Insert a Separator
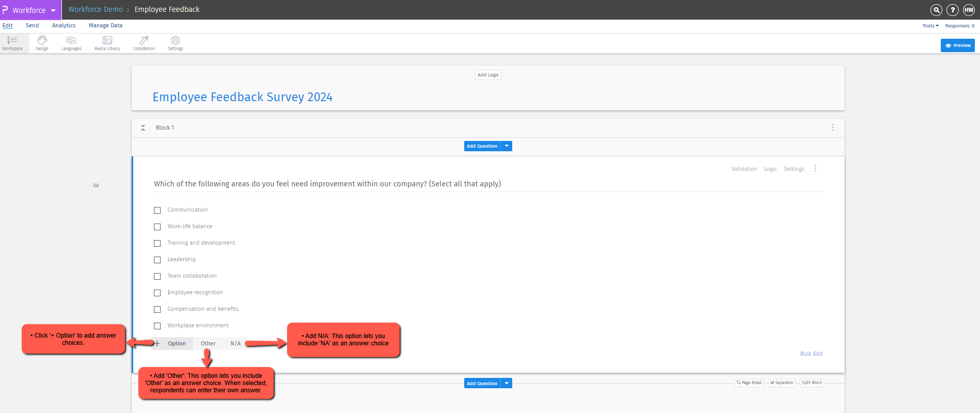The image size is (980, 413). point(782,383)
